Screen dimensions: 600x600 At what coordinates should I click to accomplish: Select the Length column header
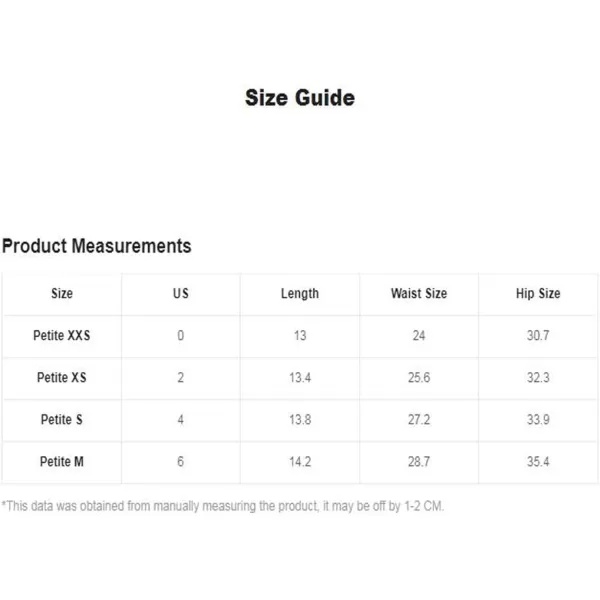[x=300, y=294]
